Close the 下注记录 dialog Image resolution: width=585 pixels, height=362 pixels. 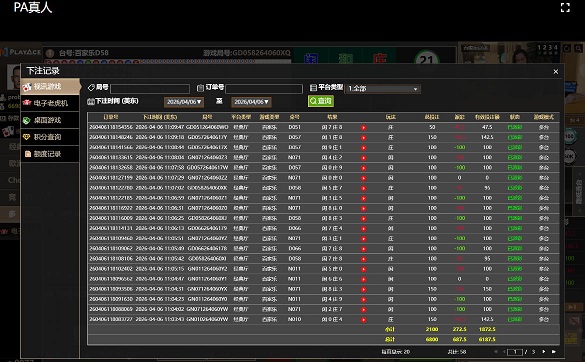(556, 72)
